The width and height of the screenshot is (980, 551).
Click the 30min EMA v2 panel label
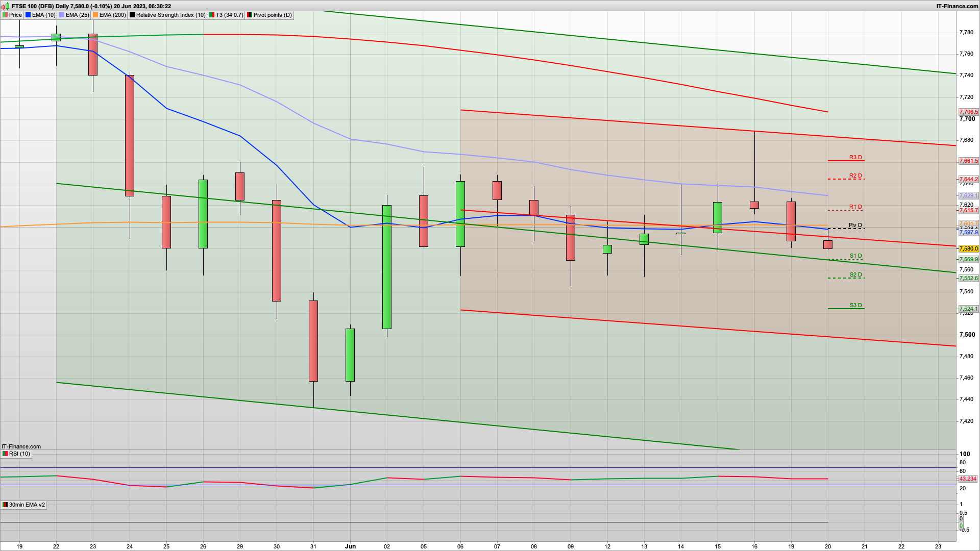(23, 505)
